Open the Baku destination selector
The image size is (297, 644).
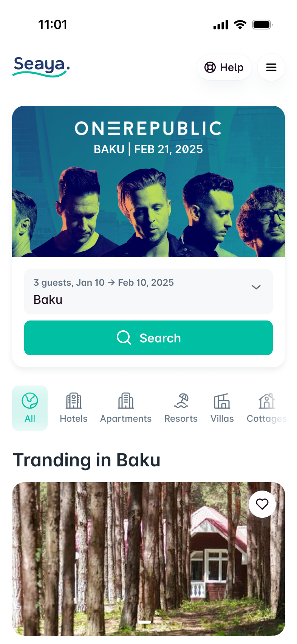click(x=148, y=292)
